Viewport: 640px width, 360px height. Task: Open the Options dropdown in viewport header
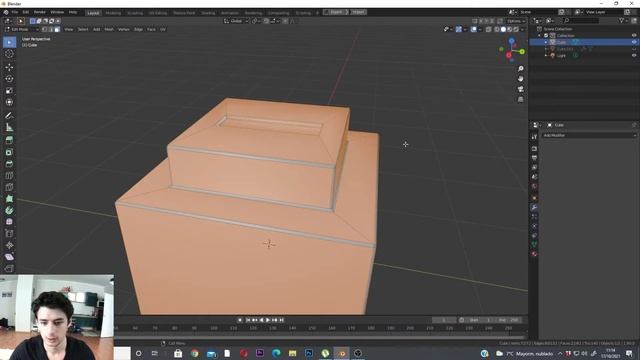tap(516, 21)
